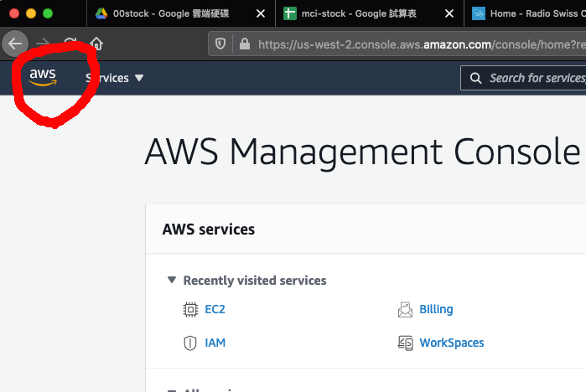Close the 00stock Google Drive tab
The width and height of the screenshot is (586, 392).
(260, 13)
